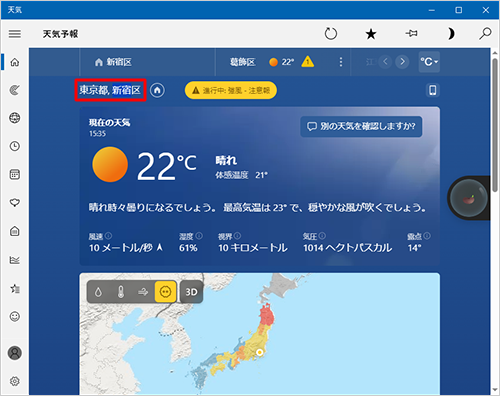Open the hamburger navigation menu
Screen dimensions: 500x396
click(x=15, y=34)
